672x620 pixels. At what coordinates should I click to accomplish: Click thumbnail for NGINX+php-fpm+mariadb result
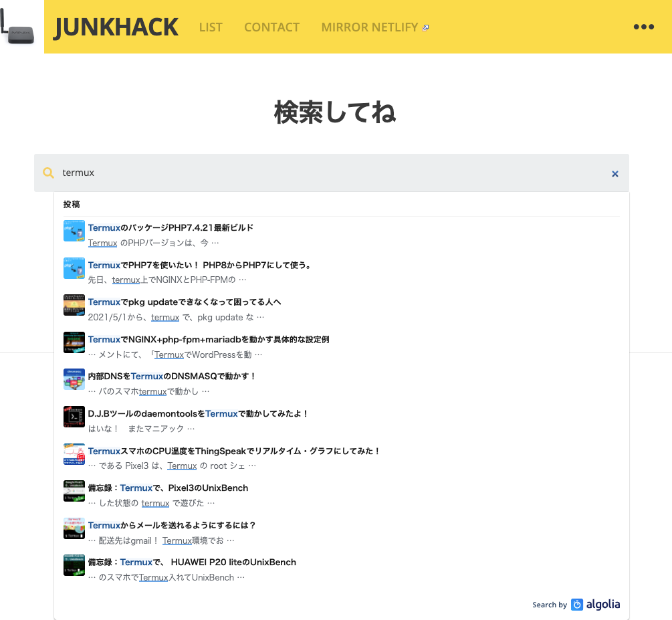[x=74, y=342]
